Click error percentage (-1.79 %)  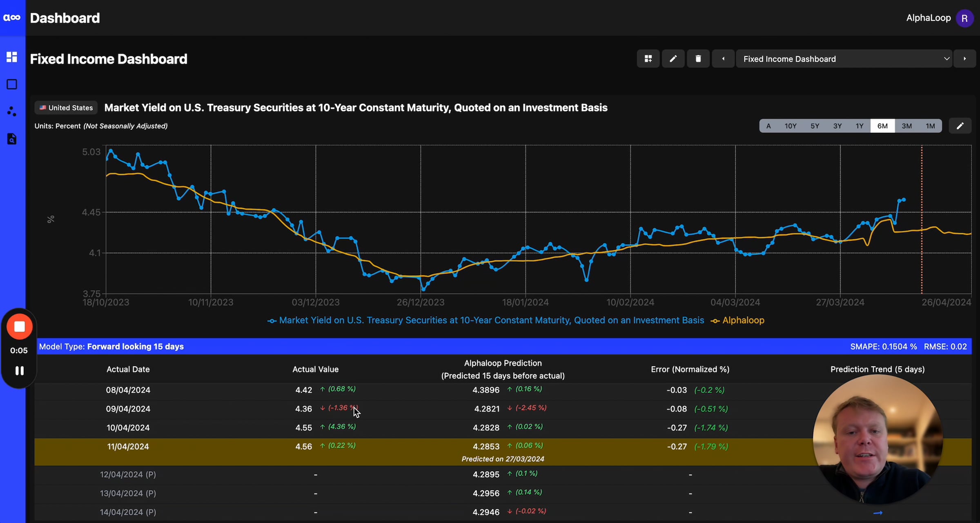point(711,447)
